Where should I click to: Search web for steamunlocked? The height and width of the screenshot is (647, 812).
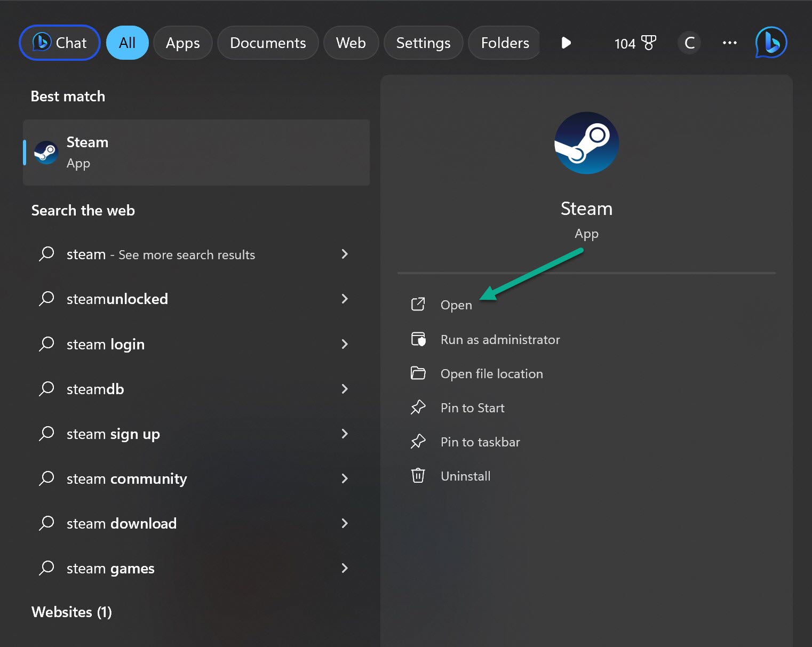point(196,299)
